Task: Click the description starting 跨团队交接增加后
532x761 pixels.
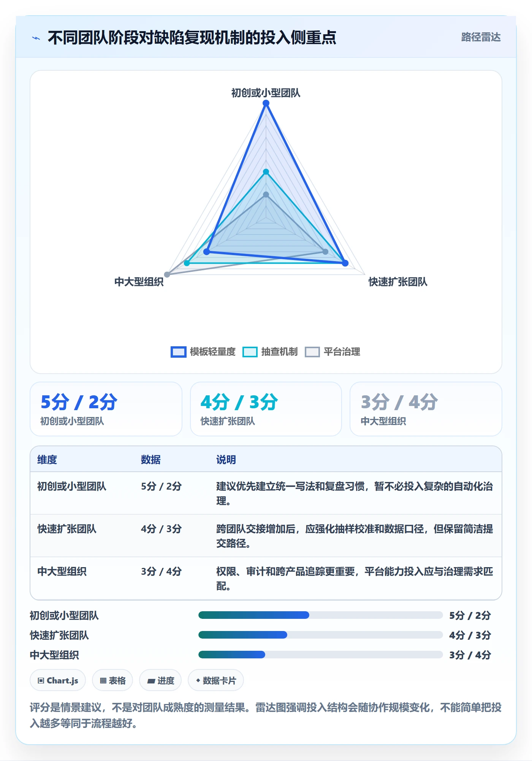Action: 355,536
